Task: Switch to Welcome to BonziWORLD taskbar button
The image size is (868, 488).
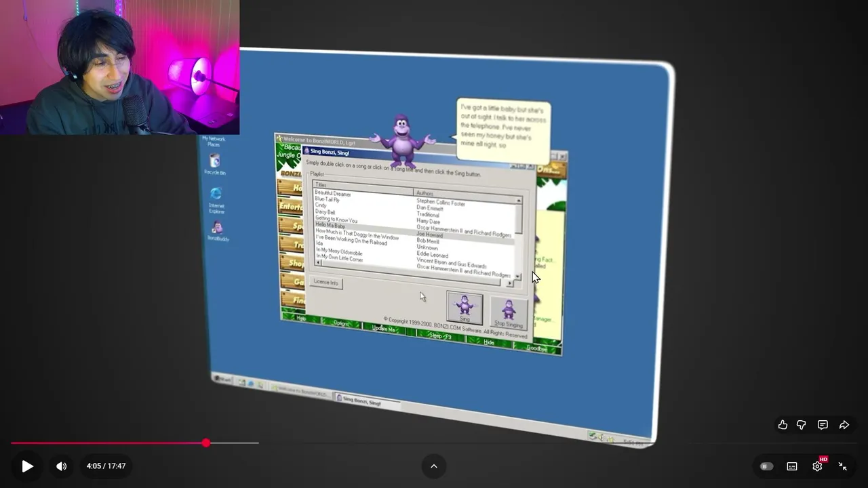Action: (x=300, y=391)
